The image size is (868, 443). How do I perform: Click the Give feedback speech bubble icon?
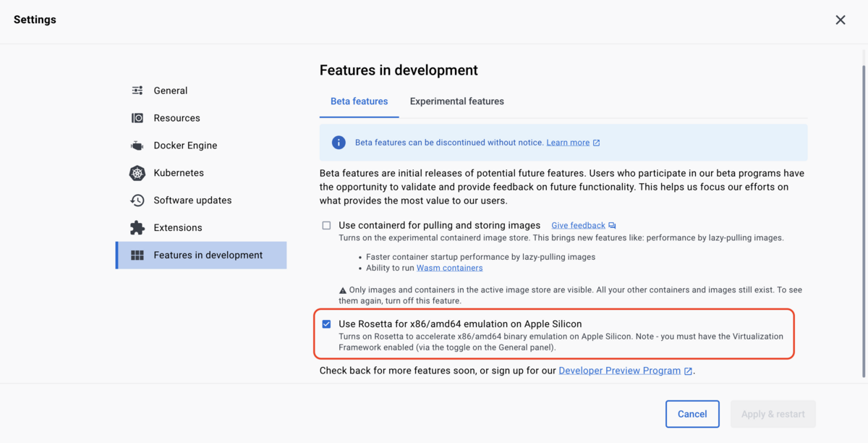pyautogui.click(x=612, y=224)
